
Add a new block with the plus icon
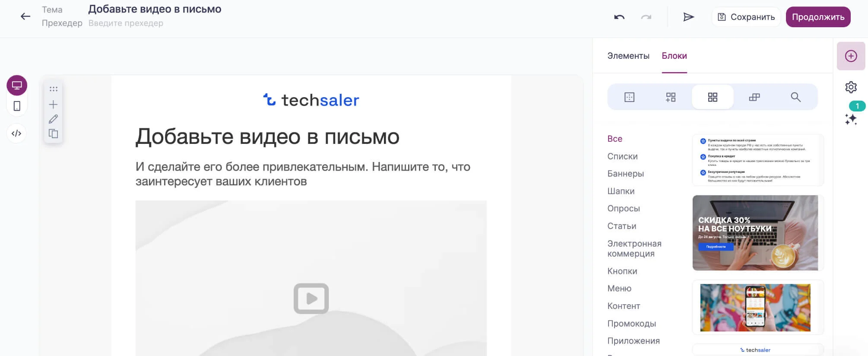click(x=53, y=105)
